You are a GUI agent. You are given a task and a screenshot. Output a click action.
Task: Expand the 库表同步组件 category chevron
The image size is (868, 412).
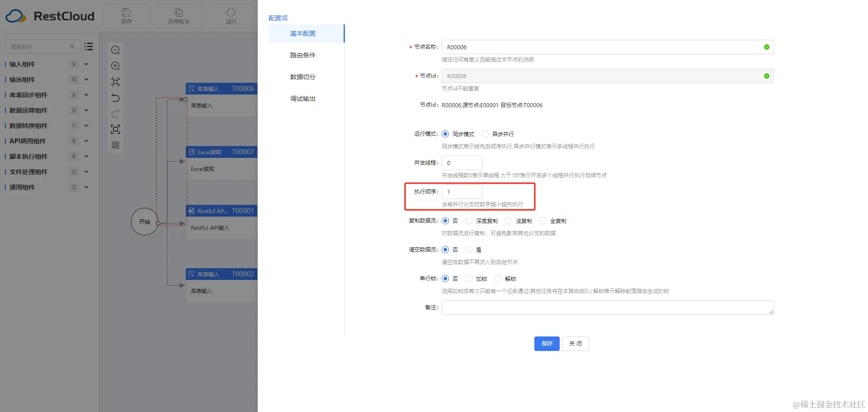click(x=86, y=95)
